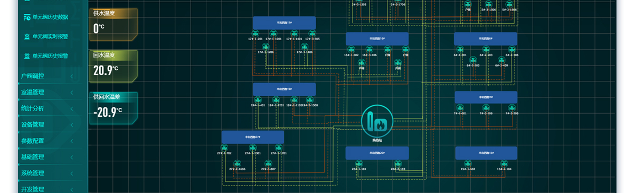Select valve icon 27#-1-702
This screenshot has width=644, height=193.
click(224, 148)
